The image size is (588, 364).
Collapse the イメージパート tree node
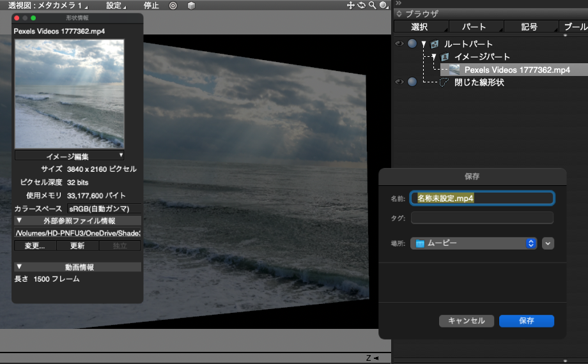click(434, 57)
